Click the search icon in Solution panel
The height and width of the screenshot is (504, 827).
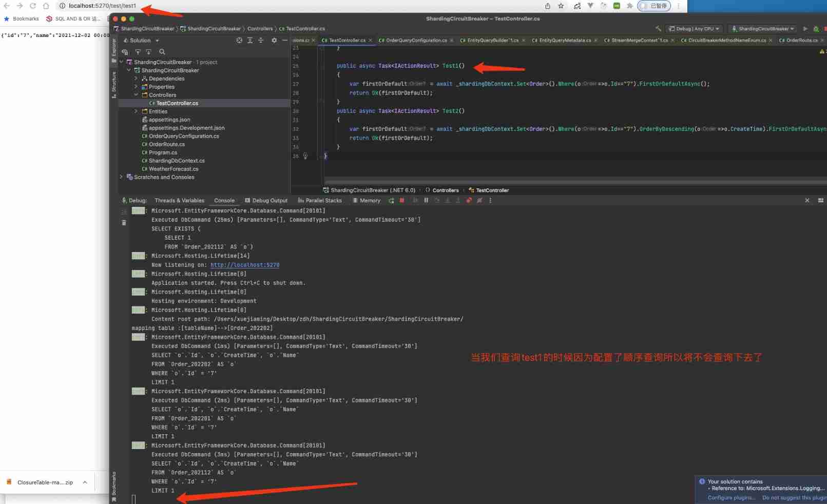tap(162, 52)
